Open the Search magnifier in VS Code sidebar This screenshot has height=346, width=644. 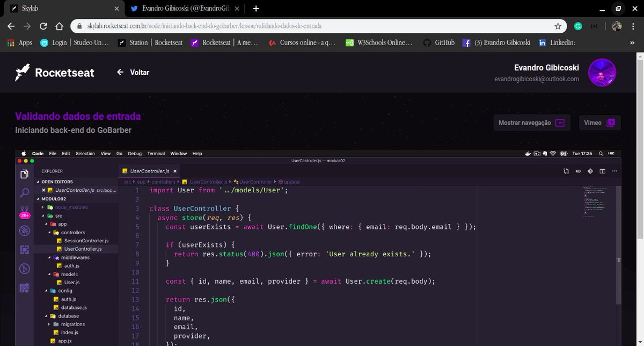tap(24, 193)
